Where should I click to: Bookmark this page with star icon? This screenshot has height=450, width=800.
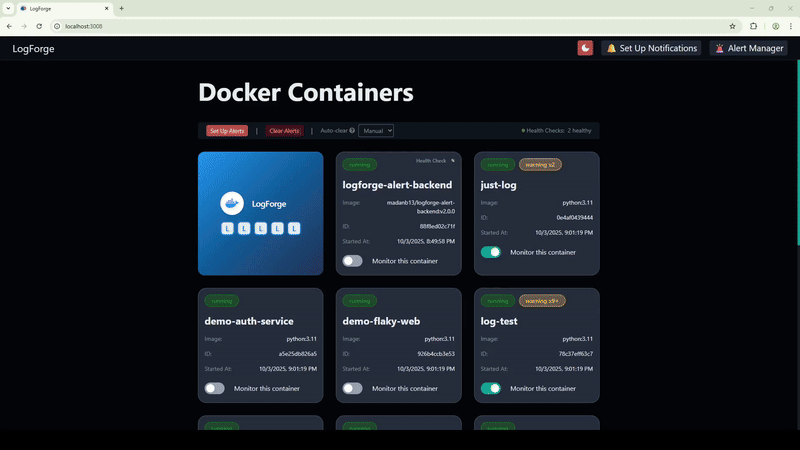point(732,26)
